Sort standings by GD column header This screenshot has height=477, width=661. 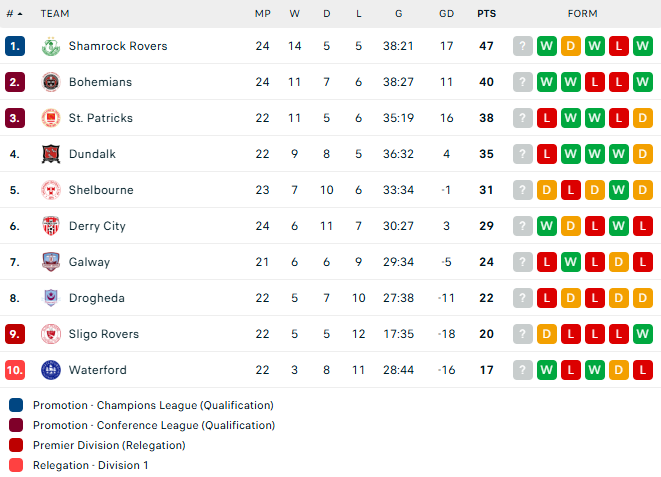click(446, 14)
